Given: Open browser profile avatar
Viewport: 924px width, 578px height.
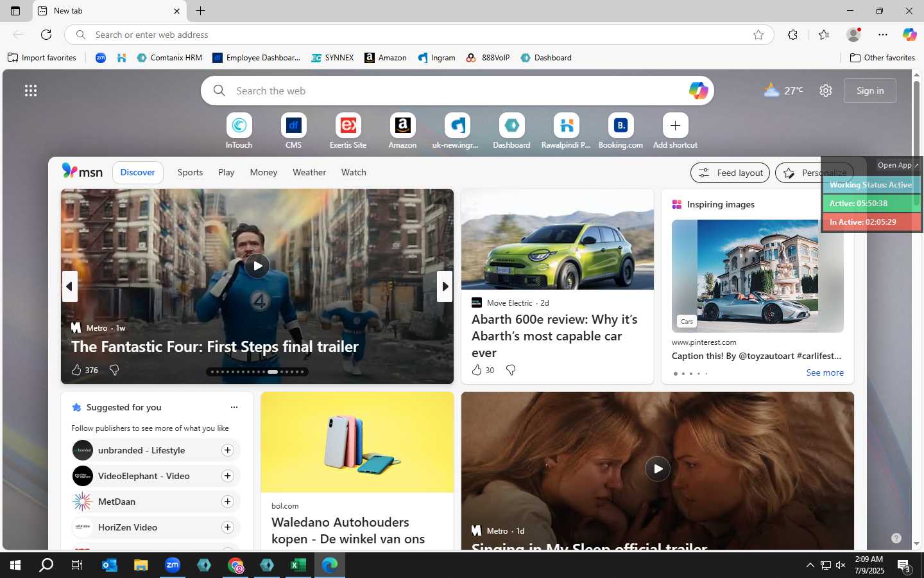Looking at the screenshot, I should tap(853, 35).
